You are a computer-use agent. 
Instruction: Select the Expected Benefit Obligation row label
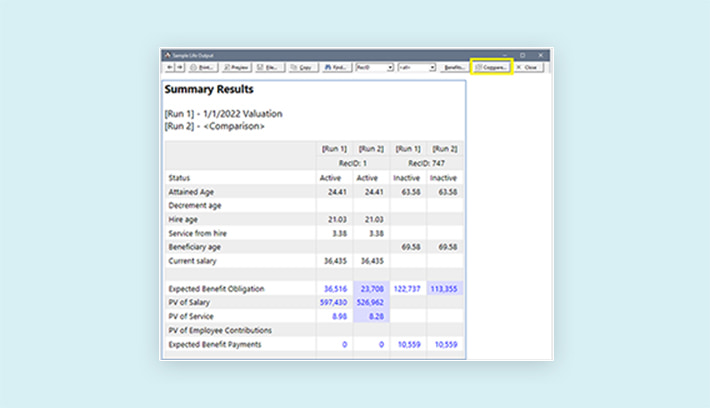(x=216, y=289)
